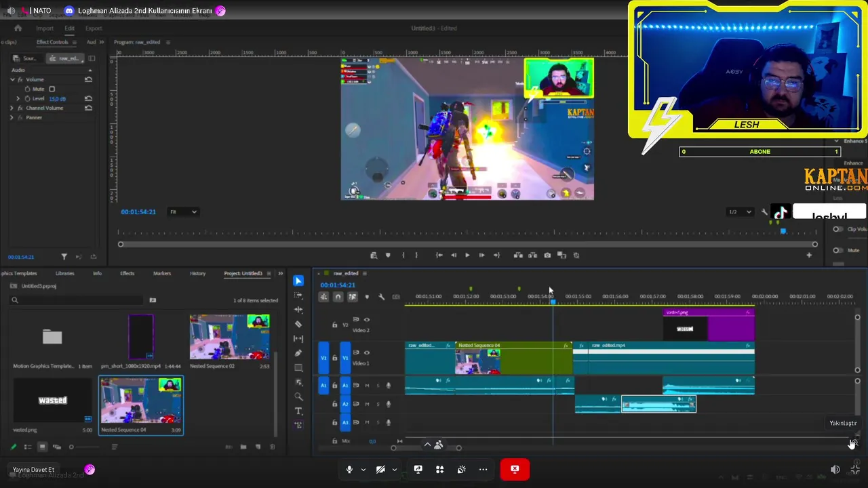Click the captions track options icon
The height and width of the screenshot is (488, 868).
coord(396,296)
